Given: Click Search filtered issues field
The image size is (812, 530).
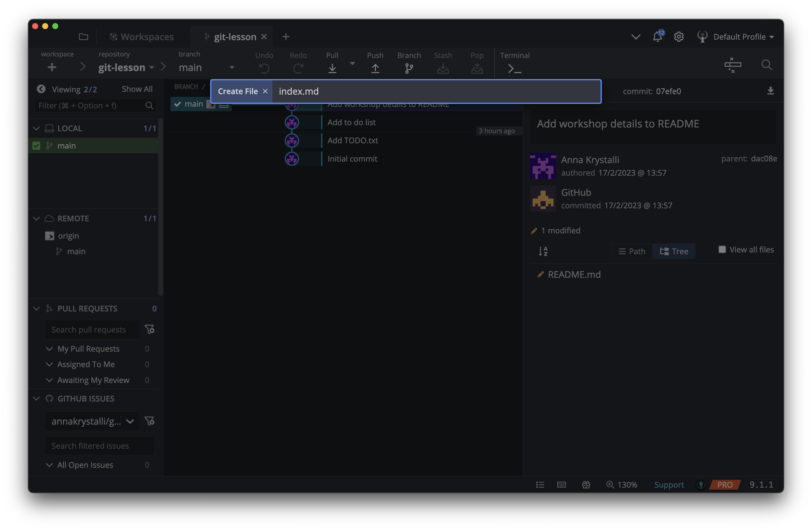Looking at the screenshot, I should click(99, 445).
